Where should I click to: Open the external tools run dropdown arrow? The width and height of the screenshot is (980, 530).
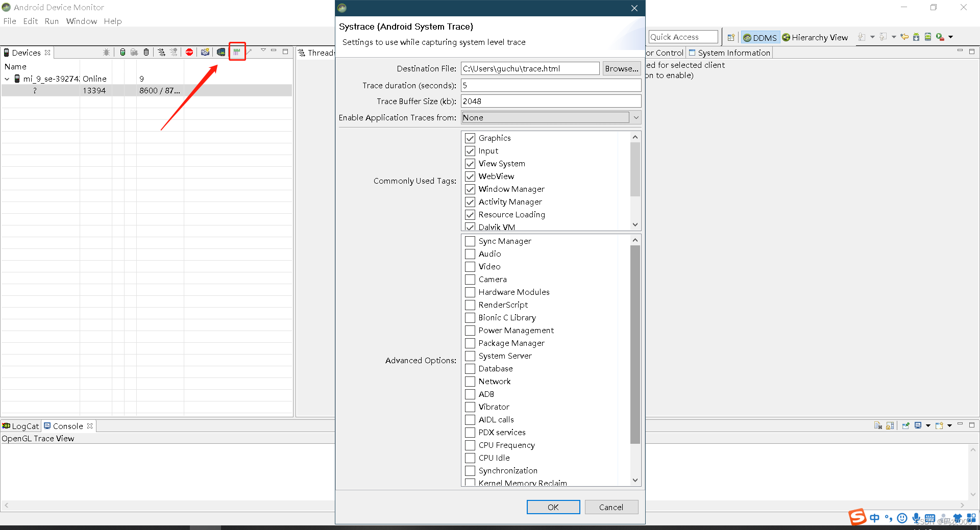pos(950,37)
